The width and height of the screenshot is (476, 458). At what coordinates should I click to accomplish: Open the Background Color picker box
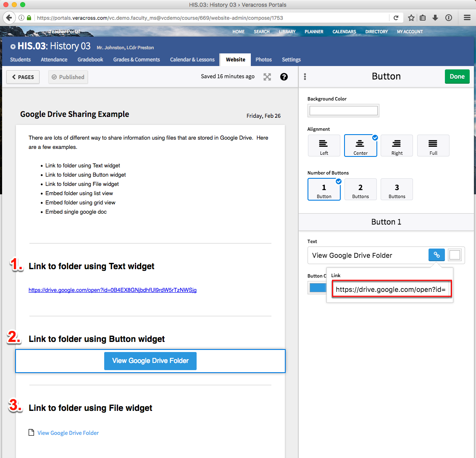click(343, 111)
